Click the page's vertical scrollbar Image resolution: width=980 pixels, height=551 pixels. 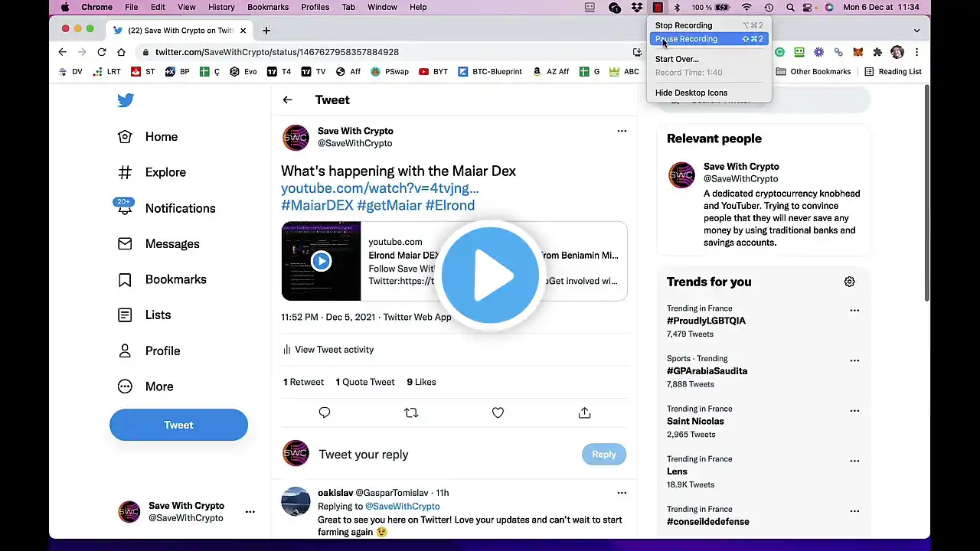click(x=927, y=191)
